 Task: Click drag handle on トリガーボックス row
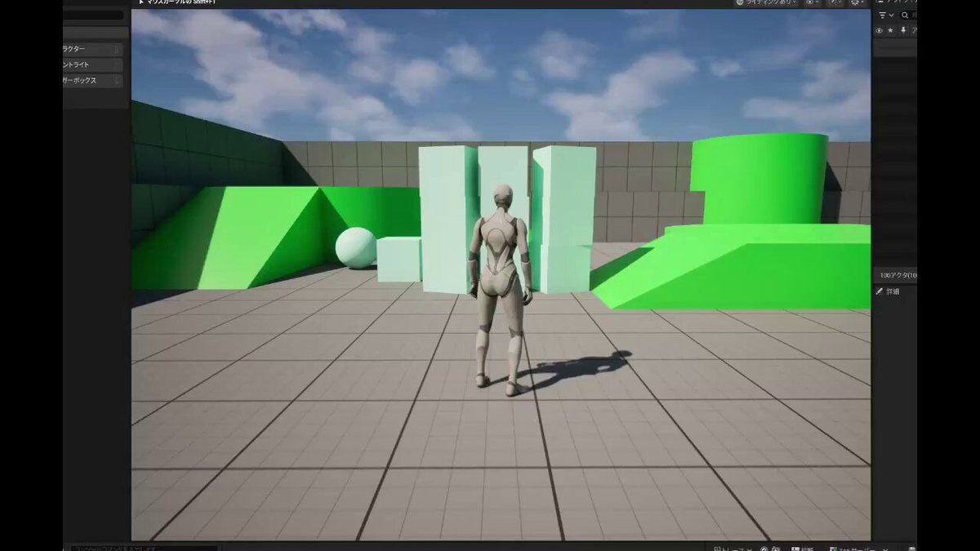[117, 81]
